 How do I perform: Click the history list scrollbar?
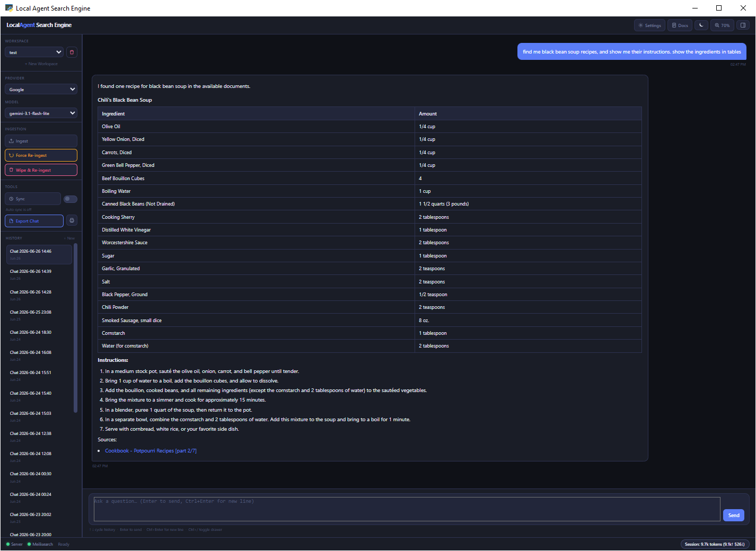click(75, 327)
